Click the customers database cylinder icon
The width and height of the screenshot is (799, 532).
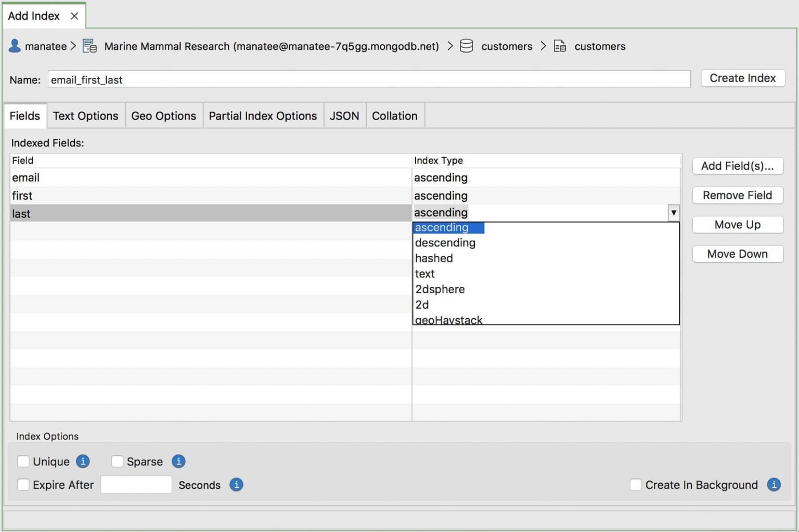coord(467,46)
